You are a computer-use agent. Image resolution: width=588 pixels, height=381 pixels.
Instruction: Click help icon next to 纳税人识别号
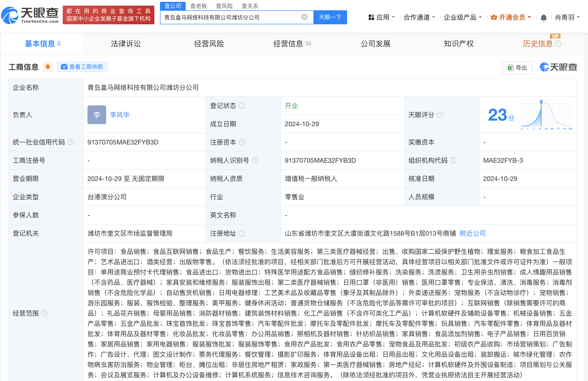[x=255, y=160]
